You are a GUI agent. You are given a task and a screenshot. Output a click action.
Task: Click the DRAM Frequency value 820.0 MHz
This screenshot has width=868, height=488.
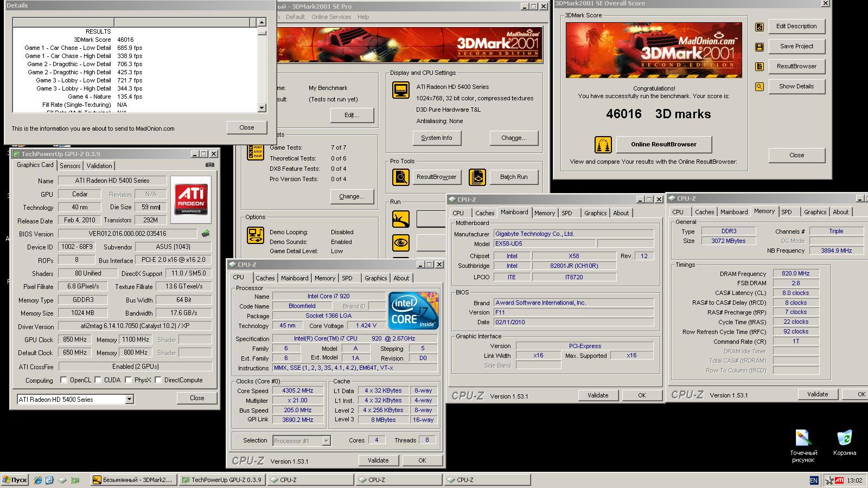[x=796, y=274]
